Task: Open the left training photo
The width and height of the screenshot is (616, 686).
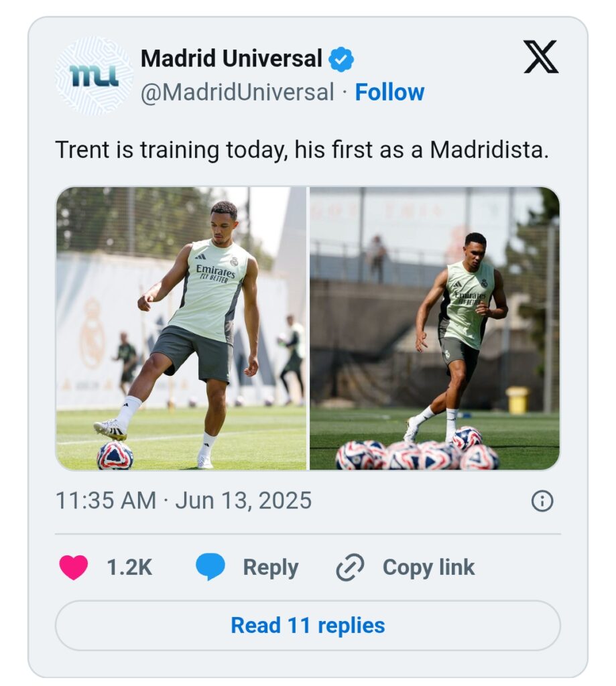Action: tap(181, 328)
